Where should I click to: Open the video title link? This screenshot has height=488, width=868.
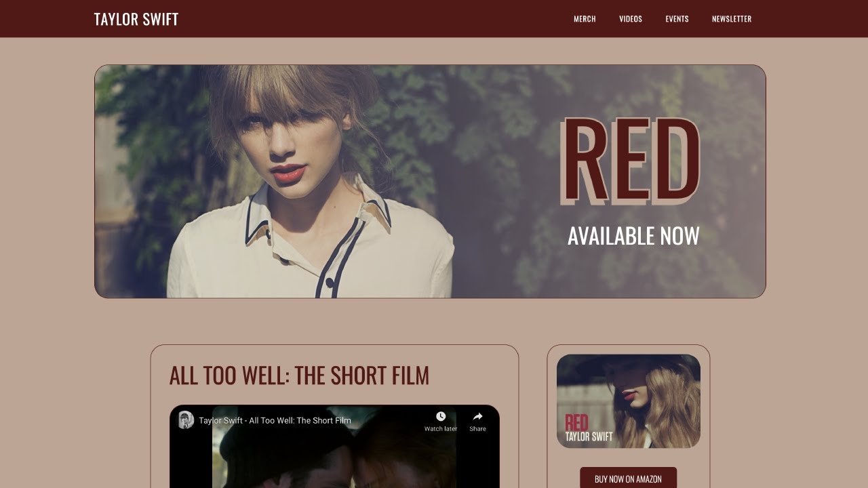click(275, 420)
